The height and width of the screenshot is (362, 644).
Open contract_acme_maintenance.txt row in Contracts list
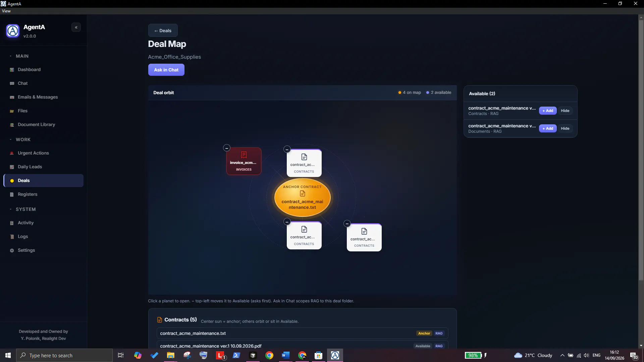(302, 333)
